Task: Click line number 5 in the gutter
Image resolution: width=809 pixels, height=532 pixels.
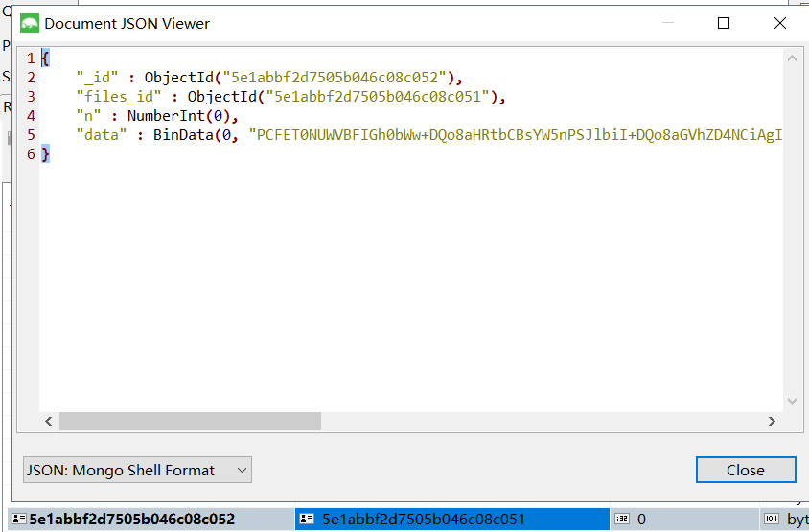Action: [x=31, y=135]
